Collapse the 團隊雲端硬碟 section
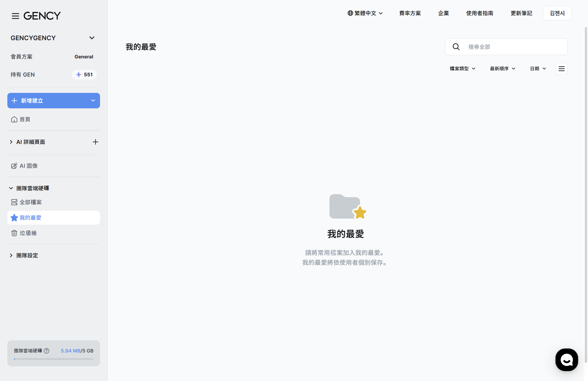Image resolution: width=588 pixels, height=381 pixels. point(11,188)
